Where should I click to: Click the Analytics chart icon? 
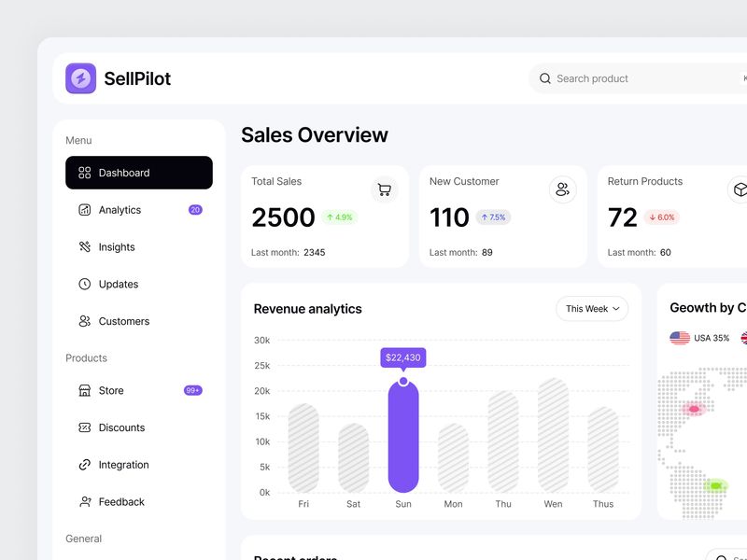pyautogui.click(x=83, y=210)
